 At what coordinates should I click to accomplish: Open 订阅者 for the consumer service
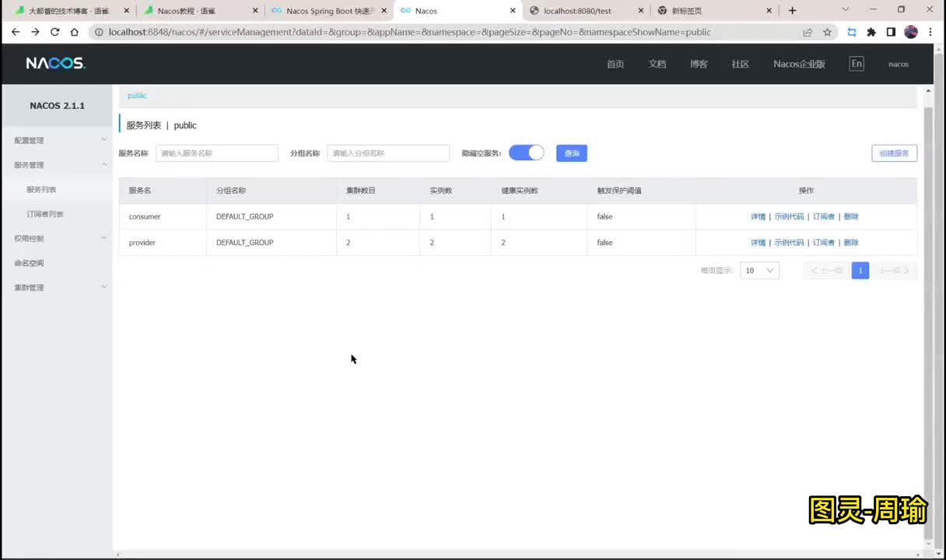pyautogui.click(x=824, y=217)
